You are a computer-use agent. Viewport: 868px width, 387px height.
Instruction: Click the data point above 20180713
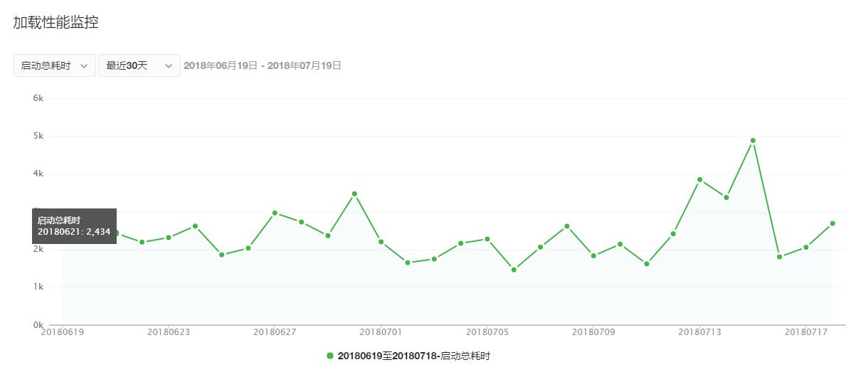(x=699, y=179)
